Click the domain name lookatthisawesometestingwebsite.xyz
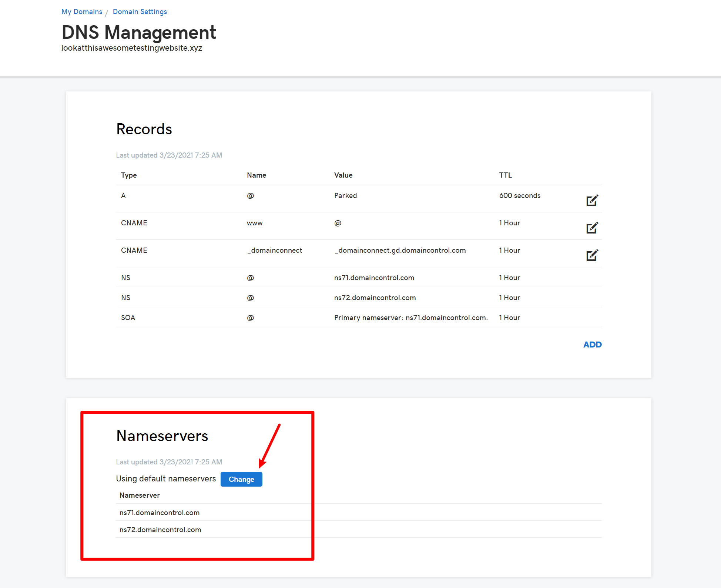 tap(131, 48)
